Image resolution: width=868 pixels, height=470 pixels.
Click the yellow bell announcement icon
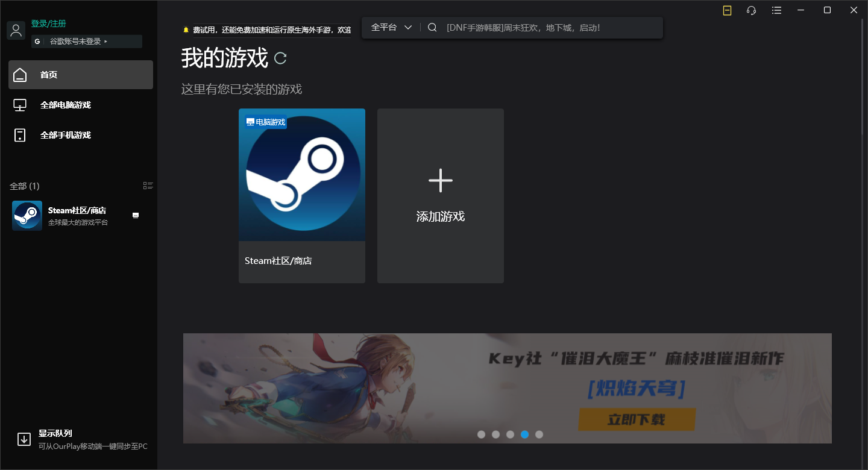(x=186, y=30)
